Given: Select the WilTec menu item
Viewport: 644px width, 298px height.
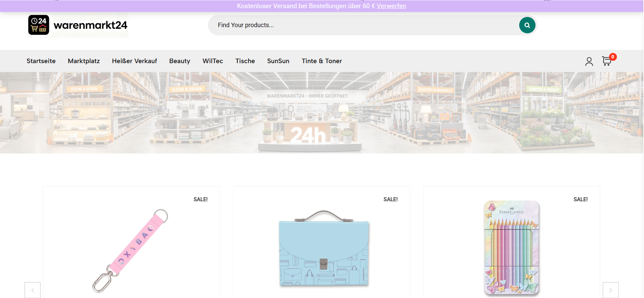Looking at the screenshot, I should 213,61.
